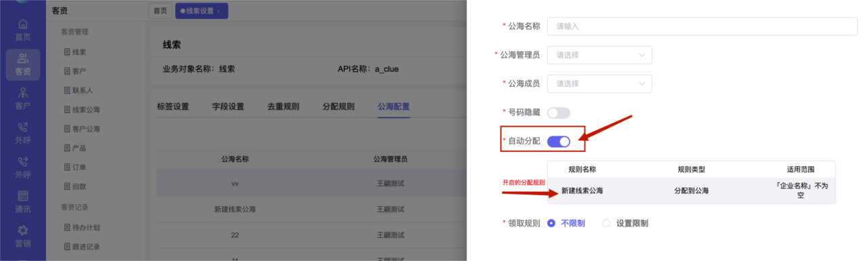Switch to 字段设置 tab
Screen dimensions: 868x261
tap(228, 106)
